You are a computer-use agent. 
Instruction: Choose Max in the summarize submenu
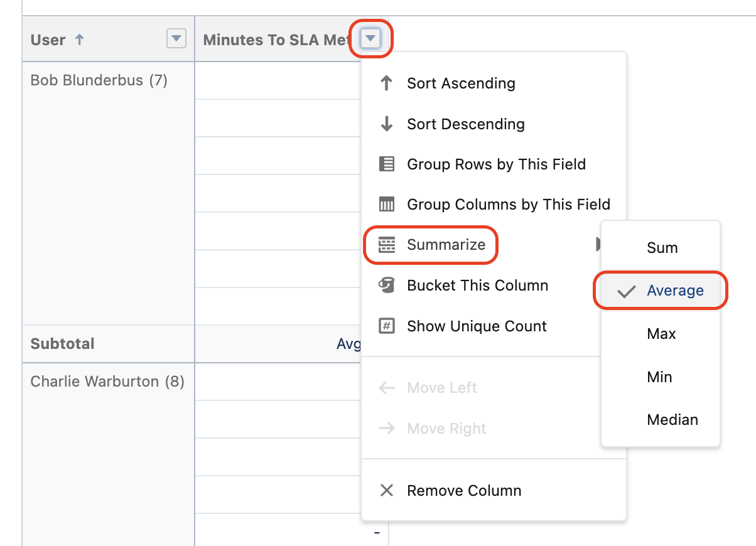click(661, 334)
